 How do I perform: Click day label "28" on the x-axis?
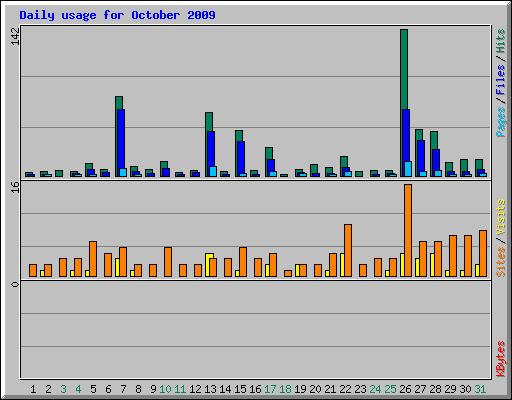(435, 389)
